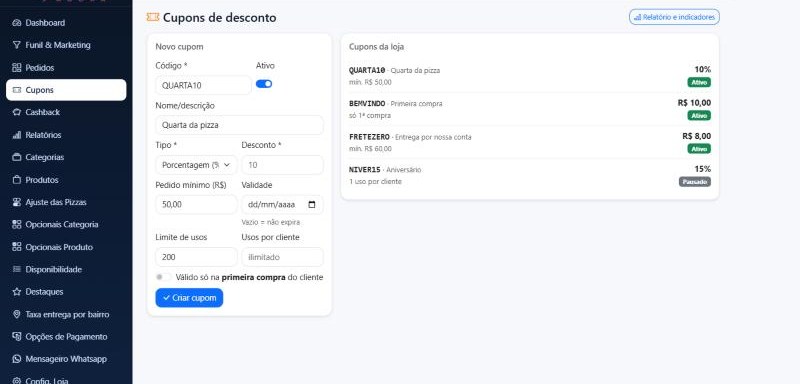Image resolution: width=800 pixels, height=384 pixels.
Task: Click the R$ 10,00 discount value
Action: (694, 103)
